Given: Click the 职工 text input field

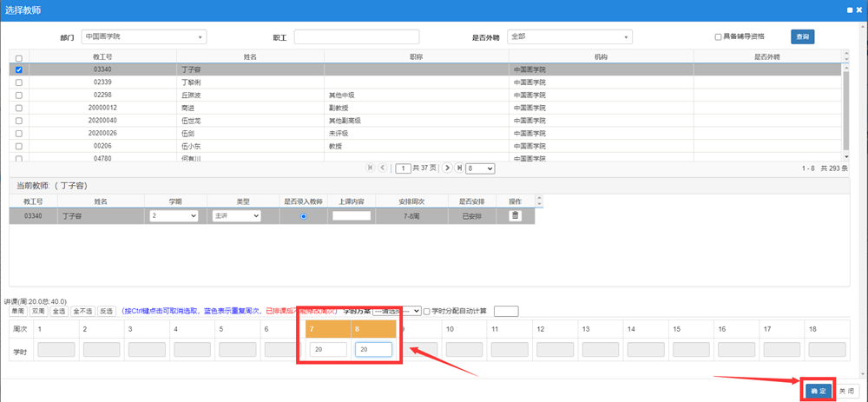Looking at the screenshot, I should [357, 37].
